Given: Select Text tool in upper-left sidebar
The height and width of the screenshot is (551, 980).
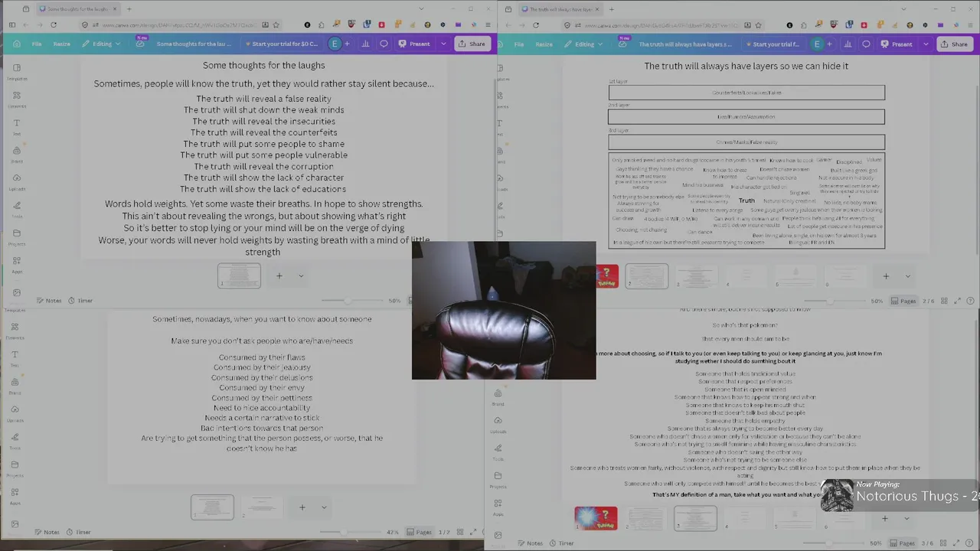Looking at the screenshot, I should point(17,126).
